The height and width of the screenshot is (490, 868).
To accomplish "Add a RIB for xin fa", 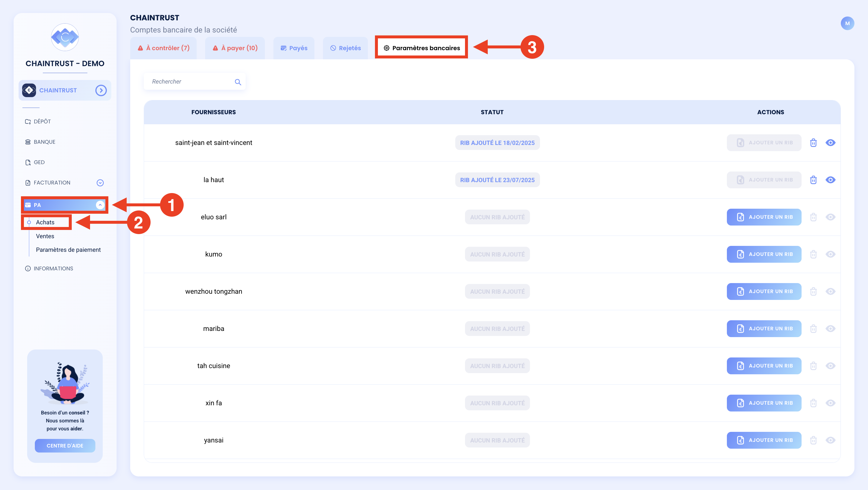I will (764, 403).
